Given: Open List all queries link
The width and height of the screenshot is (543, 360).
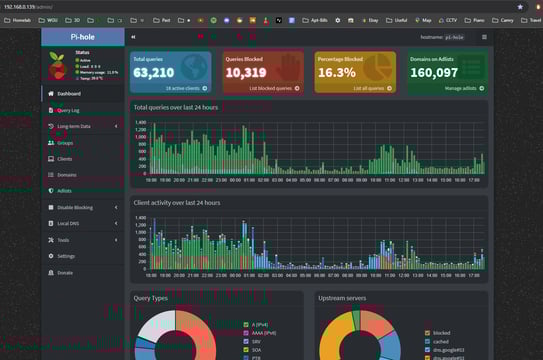Looking at the screenshot, I should [x=372, y=89].
